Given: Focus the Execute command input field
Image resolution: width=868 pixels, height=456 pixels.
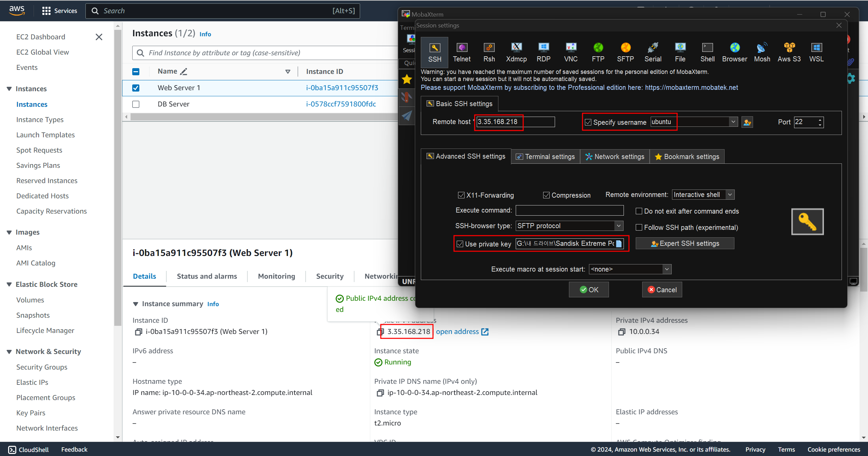Looking at the screenshot, I should tap(570, 210).
